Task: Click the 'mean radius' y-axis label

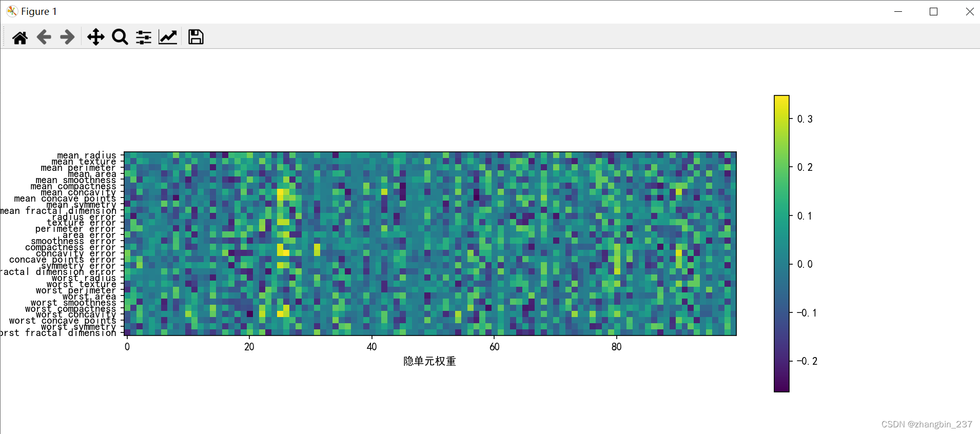Action: (87, 155)
